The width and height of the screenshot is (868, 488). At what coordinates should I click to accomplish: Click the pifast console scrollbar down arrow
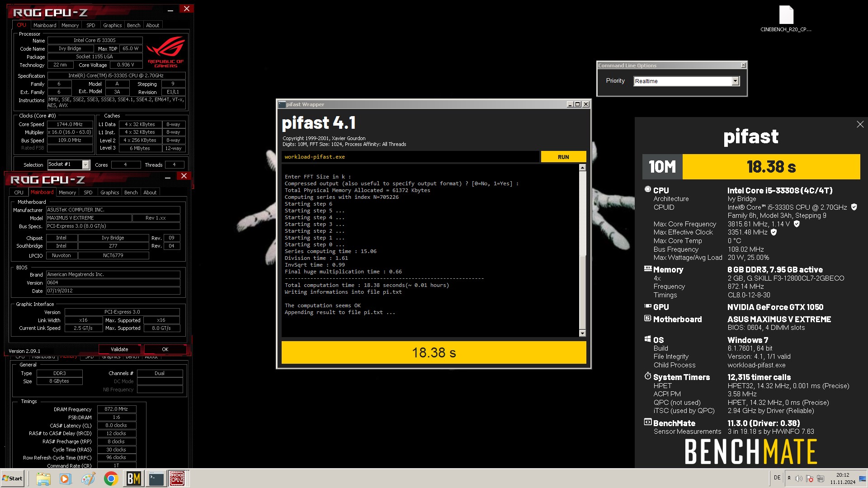(x=582, y=333)
